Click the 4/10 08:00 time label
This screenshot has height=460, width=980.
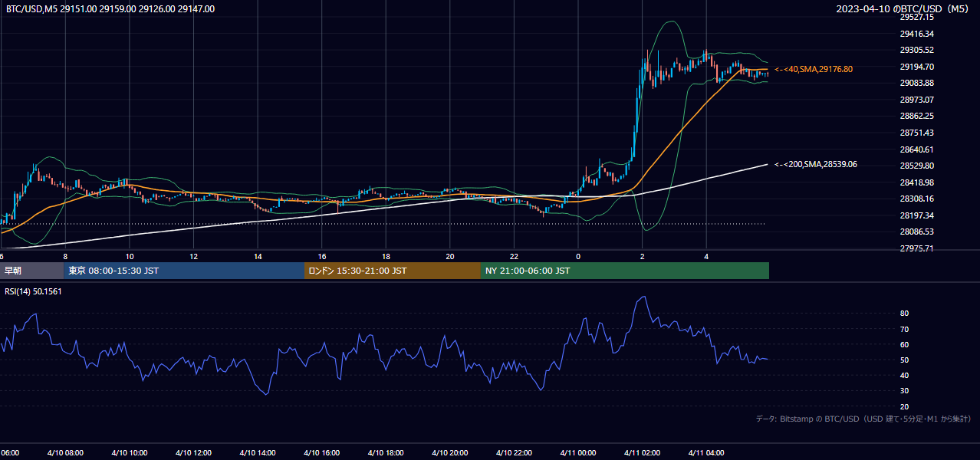[x=65, y=453]
